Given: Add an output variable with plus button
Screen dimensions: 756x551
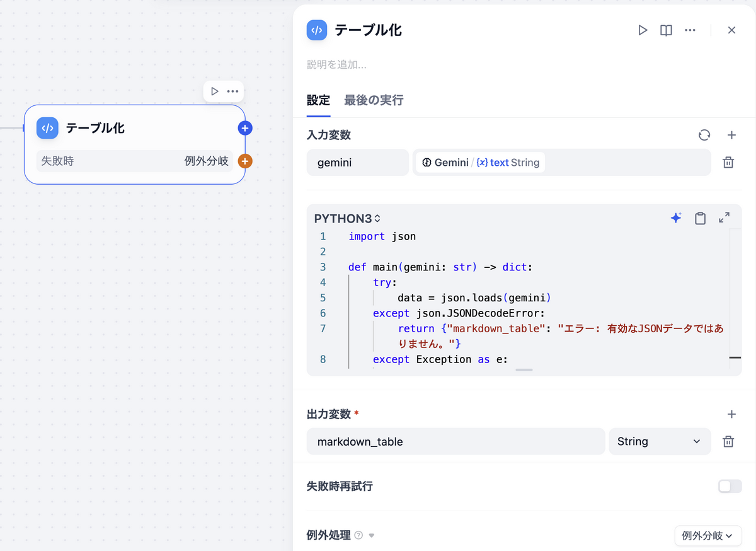Looking at the screenshot, I should pyautogui.click(x=731, y=414).
